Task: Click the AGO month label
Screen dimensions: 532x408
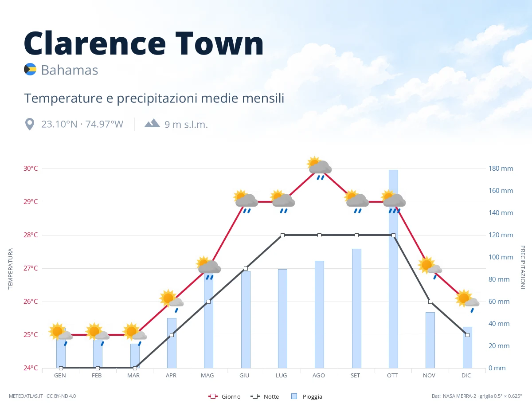Action: tap(318, 376)
